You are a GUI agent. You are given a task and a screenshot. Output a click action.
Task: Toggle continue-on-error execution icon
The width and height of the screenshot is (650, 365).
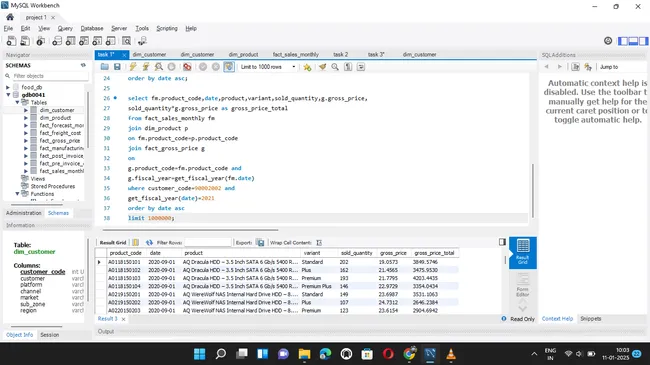[187, 67]
